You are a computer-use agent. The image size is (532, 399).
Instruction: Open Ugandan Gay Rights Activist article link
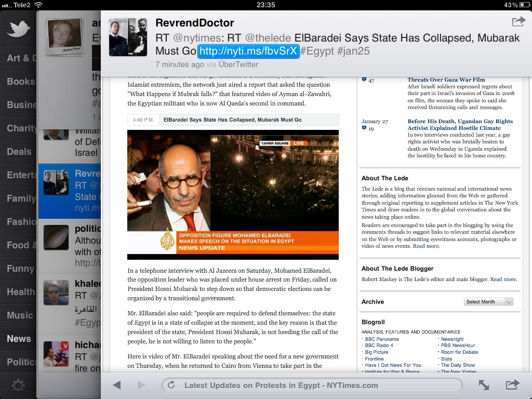(460, 125)
